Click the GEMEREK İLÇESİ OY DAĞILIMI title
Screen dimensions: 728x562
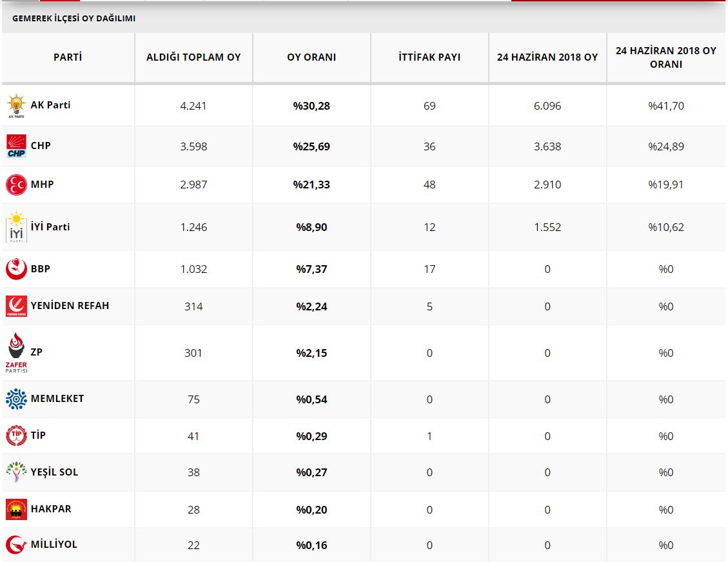pyautogui.click(x=74, y=19)
